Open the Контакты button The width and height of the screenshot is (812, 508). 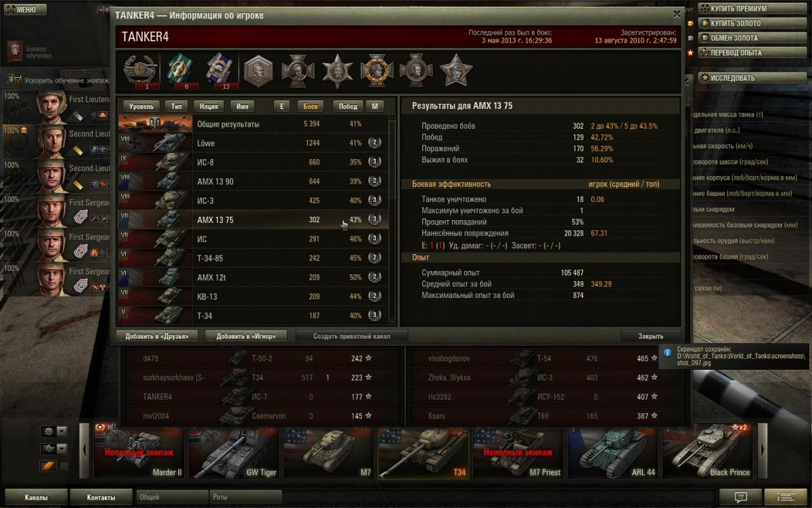click(101, 497)
